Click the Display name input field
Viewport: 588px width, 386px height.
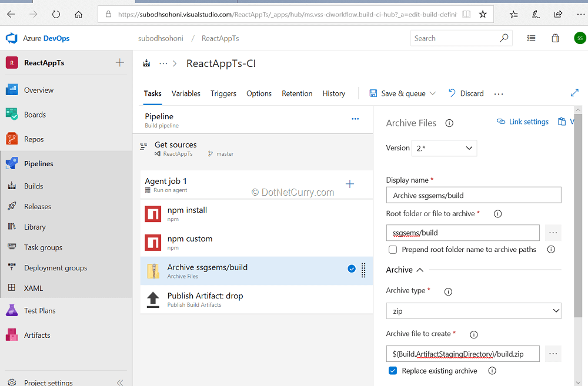[473, 195]
